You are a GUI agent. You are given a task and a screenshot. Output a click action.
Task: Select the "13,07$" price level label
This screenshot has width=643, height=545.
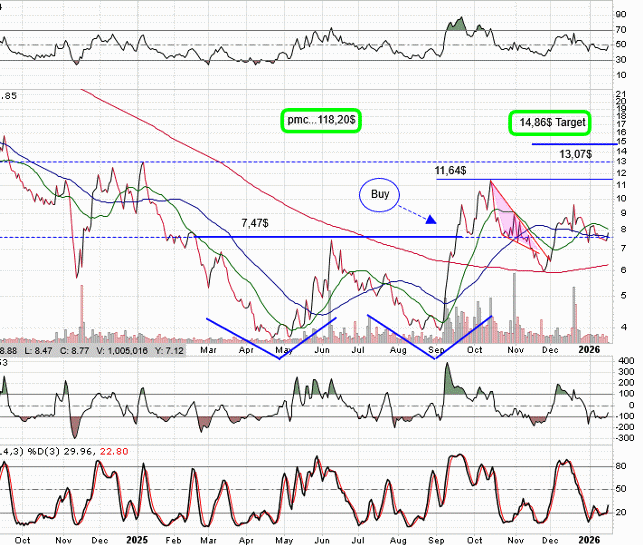tap(576, 154)
